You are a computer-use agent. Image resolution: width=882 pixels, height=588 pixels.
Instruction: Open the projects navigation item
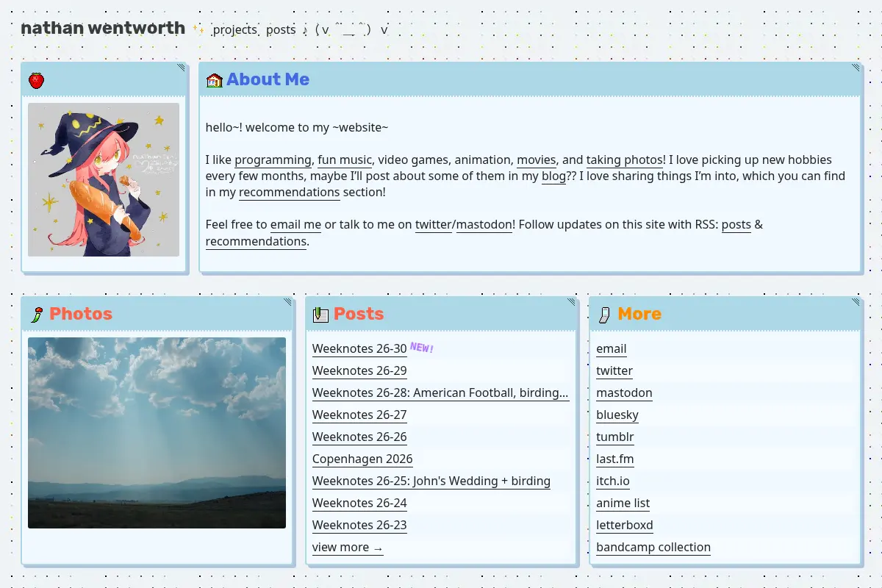[x=234, y=30]
